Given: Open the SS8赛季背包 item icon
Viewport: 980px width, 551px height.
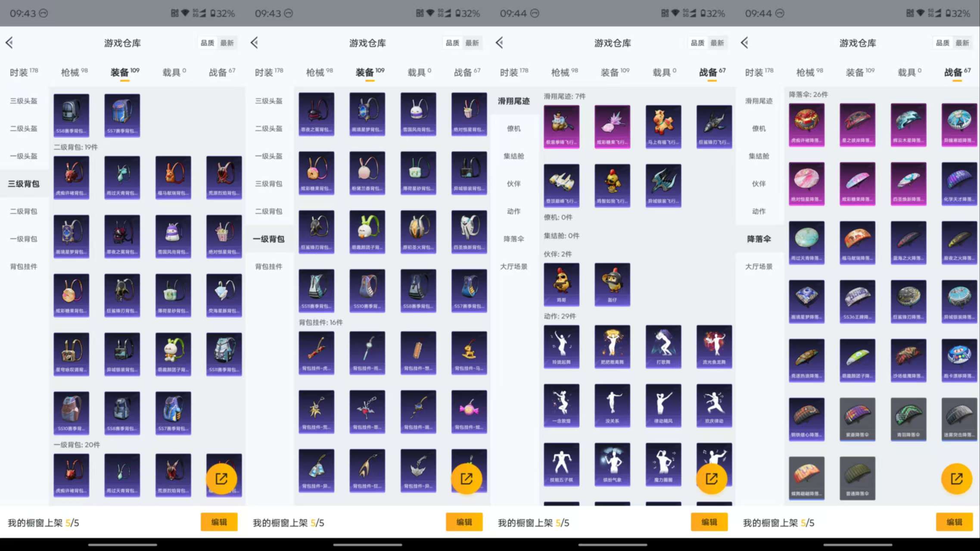Looking at the screenshot, I should 72,115.
